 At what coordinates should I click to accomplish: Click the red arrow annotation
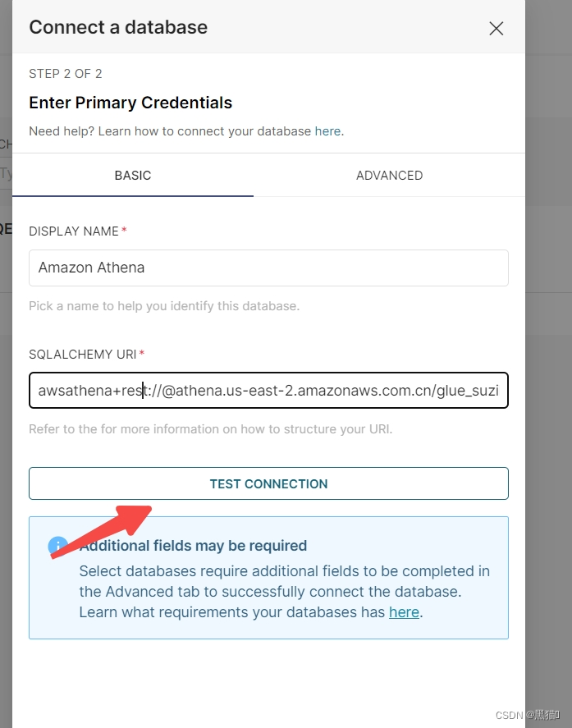(101, 532)
